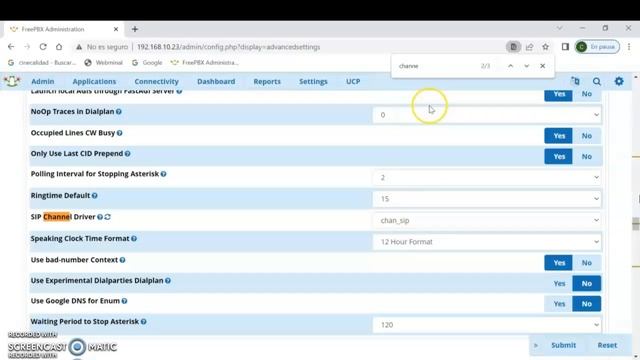Toggle browser side panel icon
The height and width of the screenshot is (360, 640).
coord(565,47)
